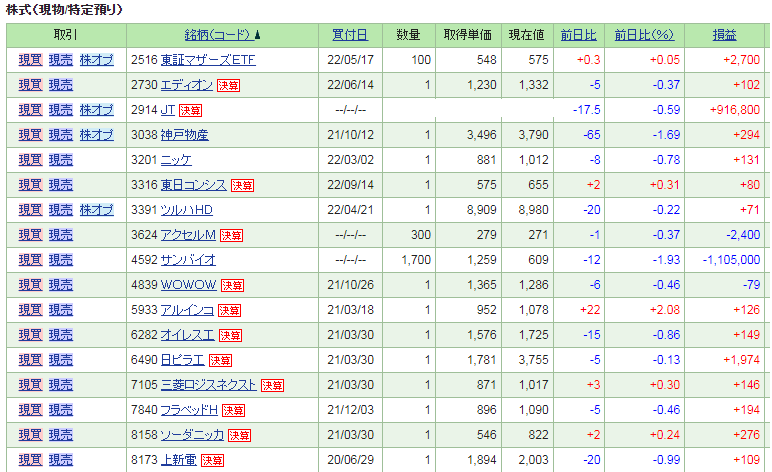Click 現買 for 8158 ソーダニッカ

click(x=31, y=435)
